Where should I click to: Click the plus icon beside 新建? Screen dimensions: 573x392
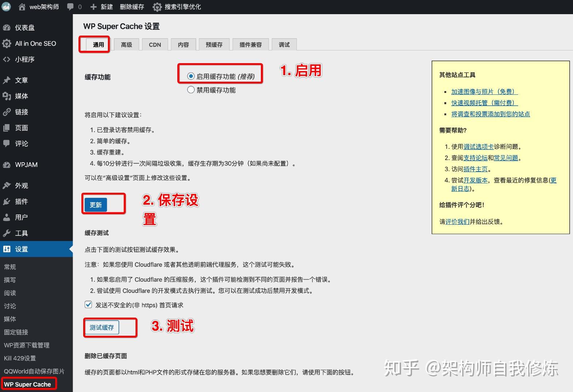coord(93,7)
